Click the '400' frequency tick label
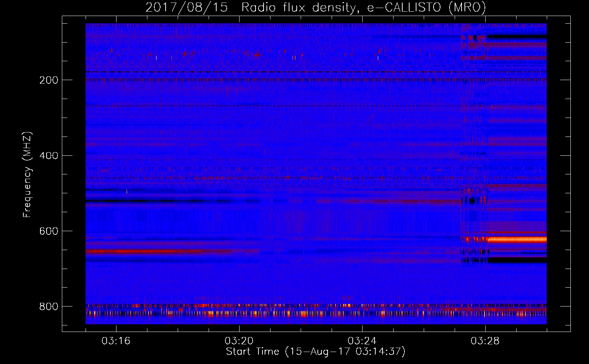 click(49, 156)
